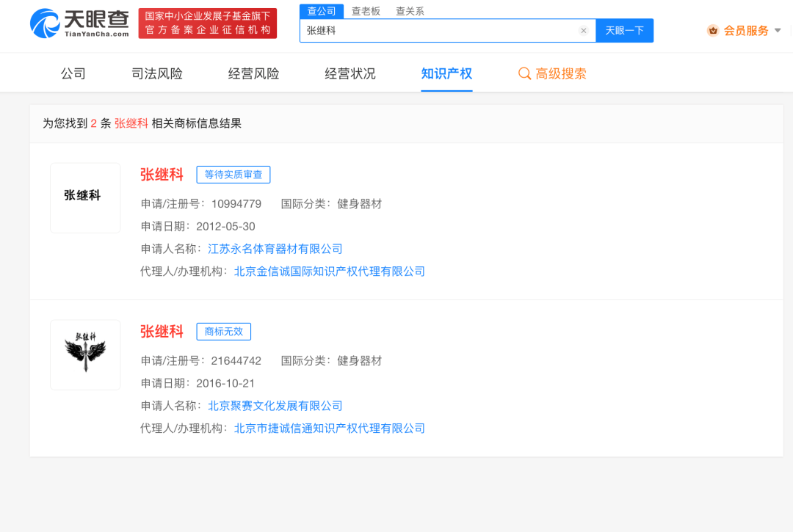793x532 pixels.
Task: Expand the 会员服务 dropdown arrow
Action: click(778, 30)
